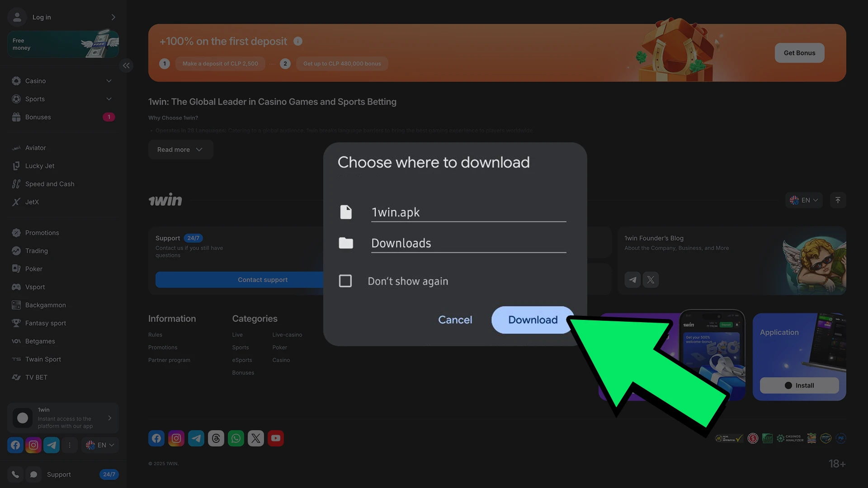Expand the Sports menu chevron
Image resolution: width=868 pixels, height=488 pixels.
click(x=109, y=99)
